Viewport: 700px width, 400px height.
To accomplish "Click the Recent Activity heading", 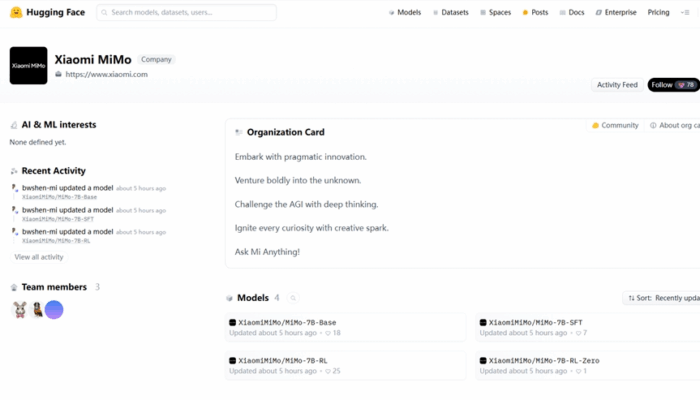I will point(54,171).
